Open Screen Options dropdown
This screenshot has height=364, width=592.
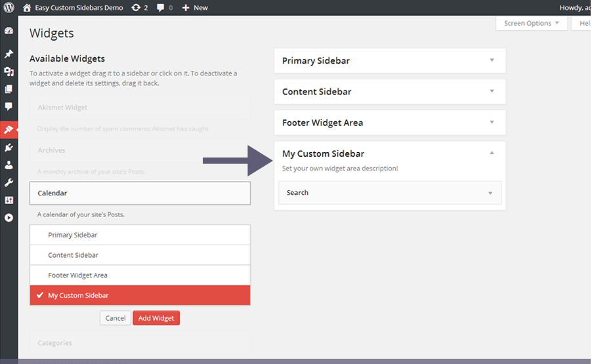tap(531, 24)
